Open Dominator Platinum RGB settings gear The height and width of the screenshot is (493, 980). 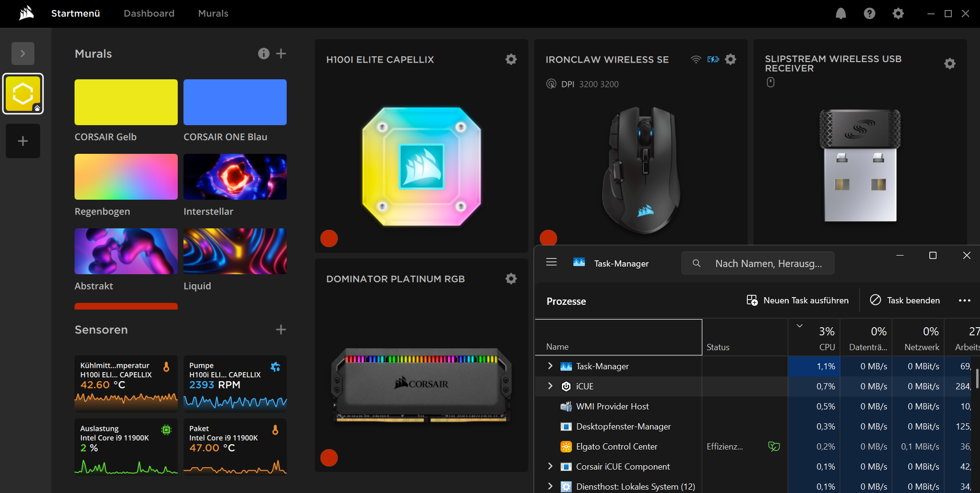pos(511,279)
